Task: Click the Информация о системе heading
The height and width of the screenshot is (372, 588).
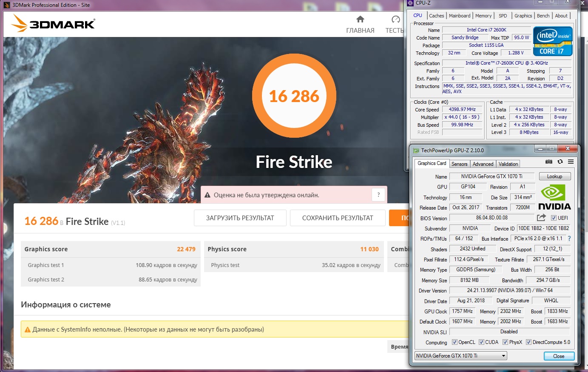Action: point(66,304)
